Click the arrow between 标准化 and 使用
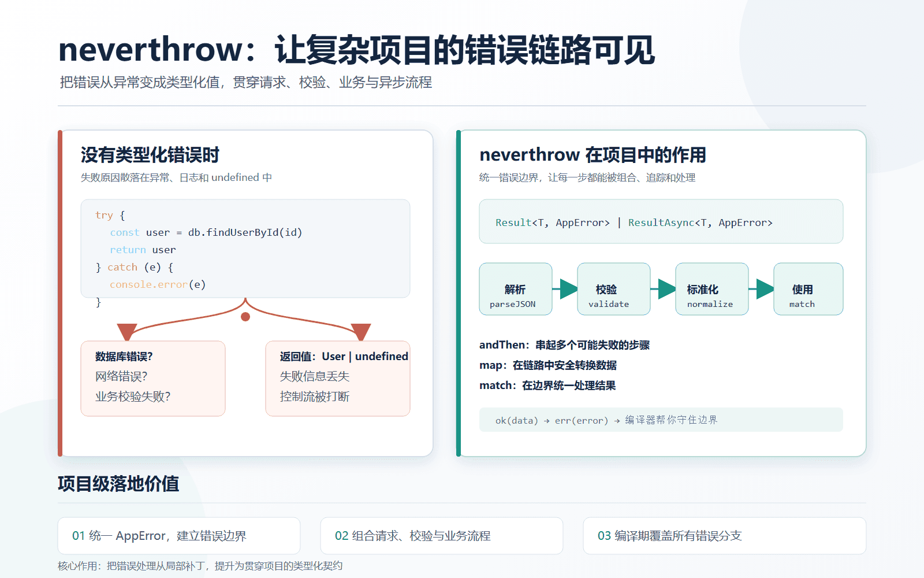The image size is (924, 578). click(x=761, y=288)
